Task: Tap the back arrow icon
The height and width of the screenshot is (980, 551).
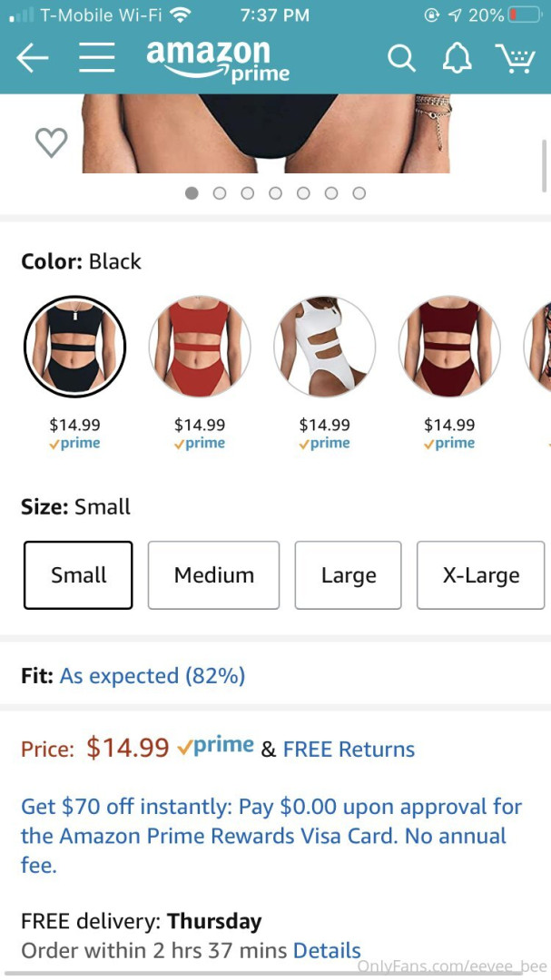Action: 32,59
